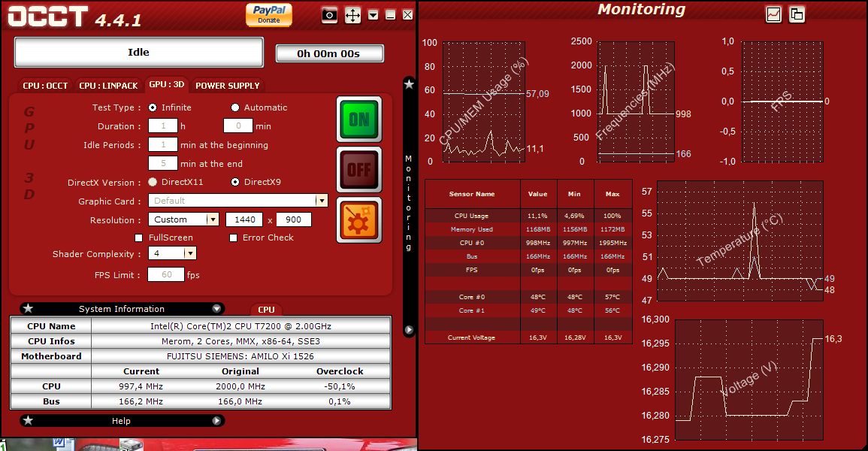Open the POWER SUPPLY tab

click(x=228, y=86)
